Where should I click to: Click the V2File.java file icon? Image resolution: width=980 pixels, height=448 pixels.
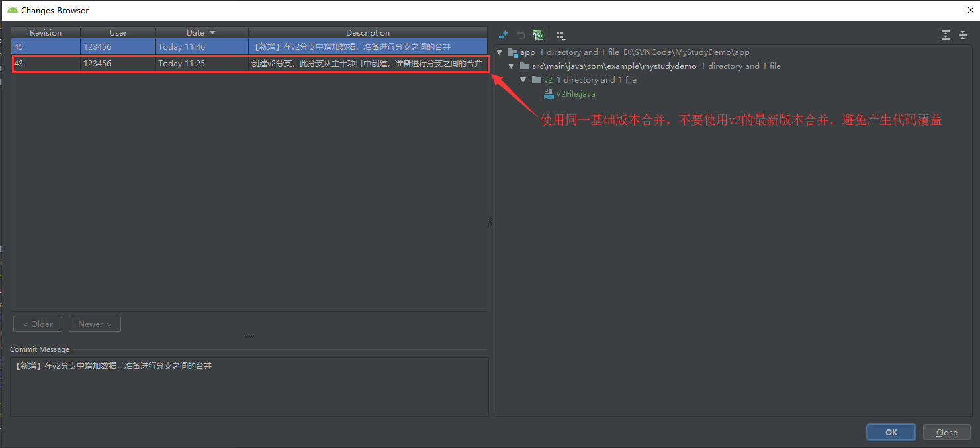click(x=549, y=94)
